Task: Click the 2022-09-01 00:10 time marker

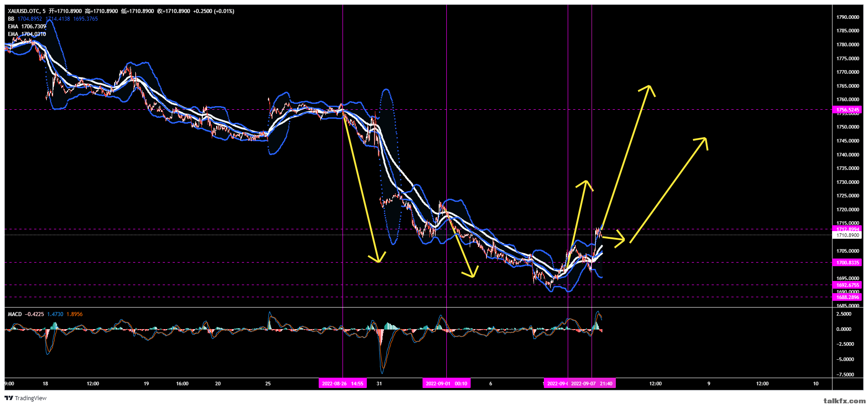Action: [446, 384]
